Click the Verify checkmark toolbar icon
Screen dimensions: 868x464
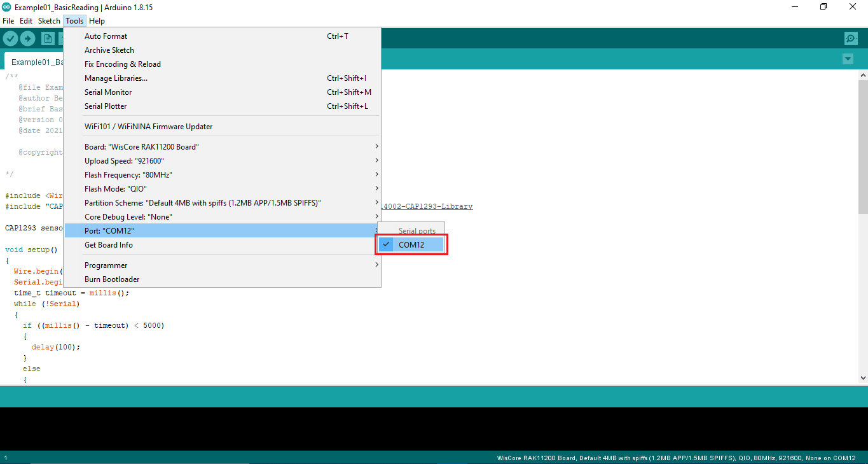tap(10, 39)
